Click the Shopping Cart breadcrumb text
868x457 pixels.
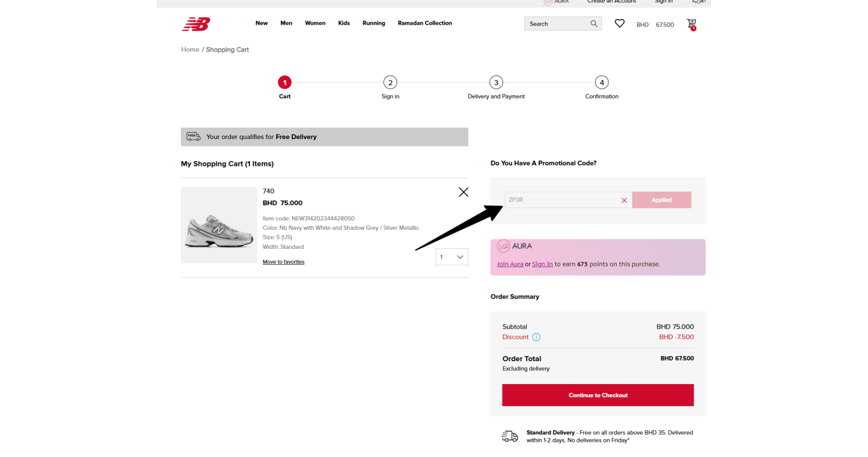[227, 50]
